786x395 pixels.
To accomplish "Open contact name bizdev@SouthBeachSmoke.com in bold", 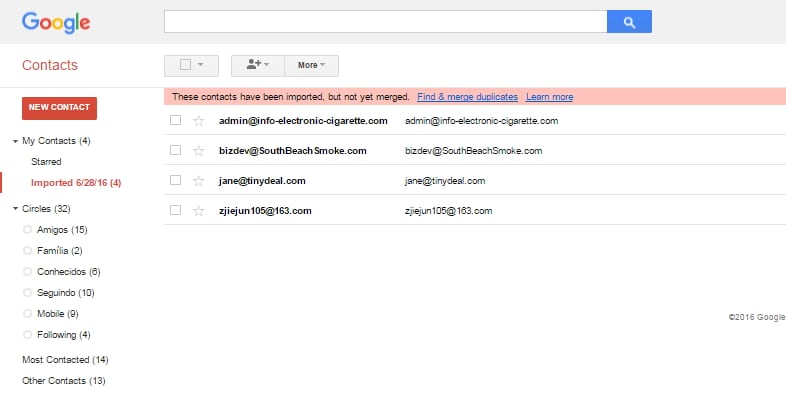I will [293, 151].
